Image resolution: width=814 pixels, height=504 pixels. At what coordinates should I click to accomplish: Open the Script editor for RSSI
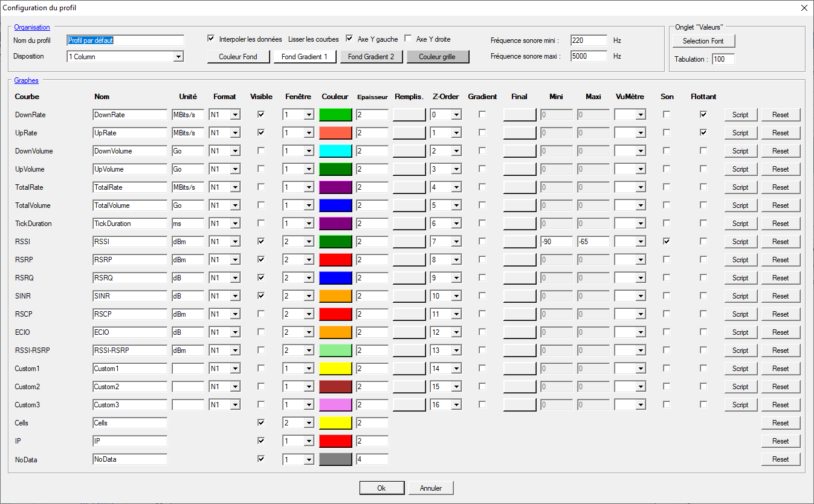tap(740, 241)
